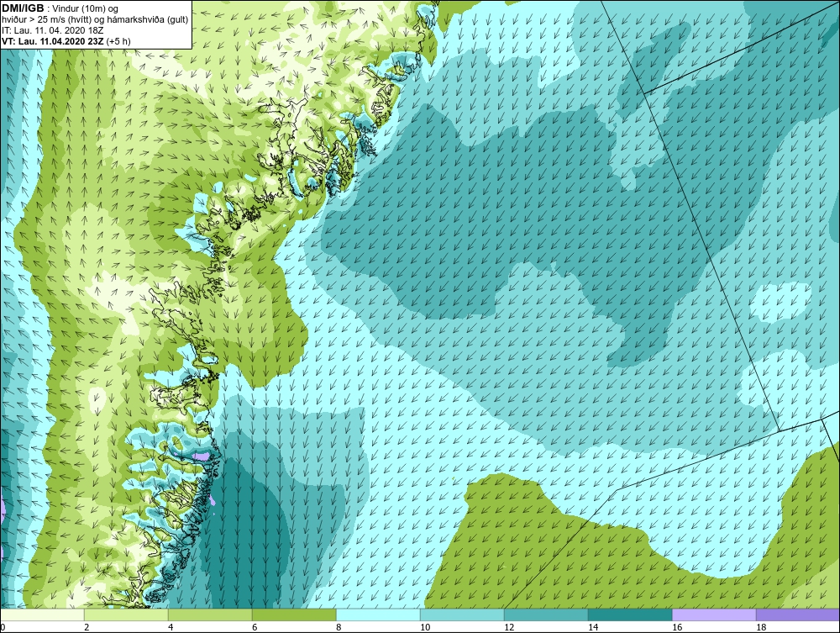Click the 8–10 m/s legend color swatch
The height and width of the screenshot is (633, 840).
coord(378,615)
